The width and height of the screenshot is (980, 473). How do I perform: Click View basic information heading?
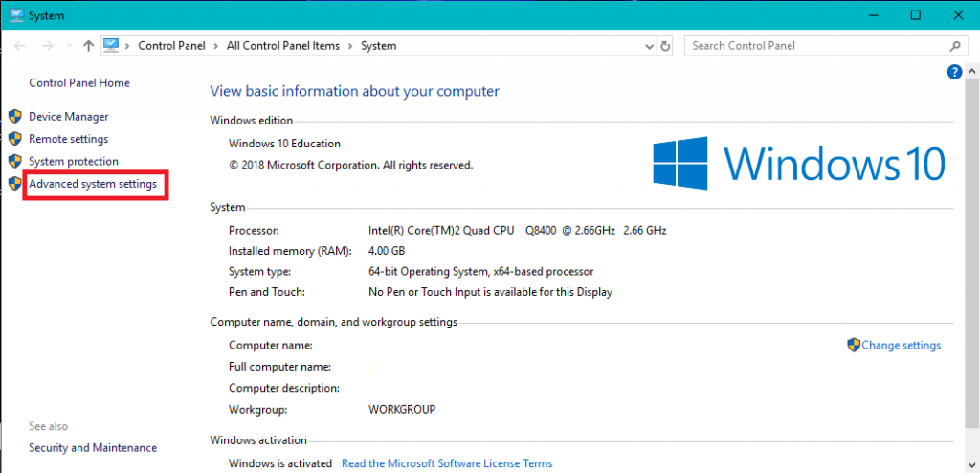(x=354, y=91)
